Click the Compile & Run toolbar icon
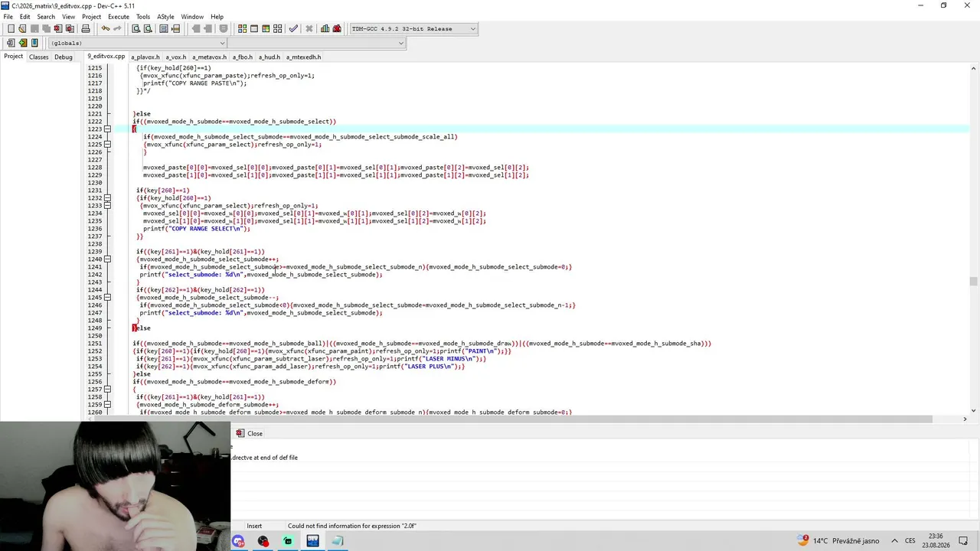The height and width of the screenshot is (551, 980). pyautogui.click(x=266, y=29)
